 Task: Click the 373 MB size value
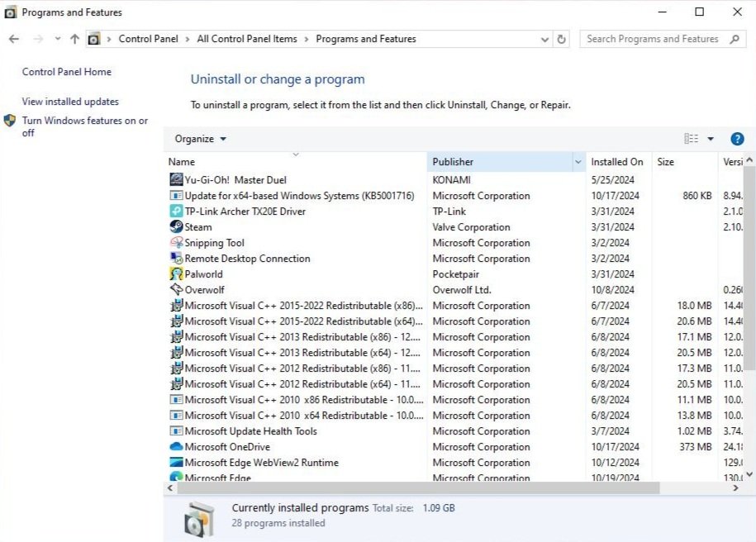(x=695, y=447)
